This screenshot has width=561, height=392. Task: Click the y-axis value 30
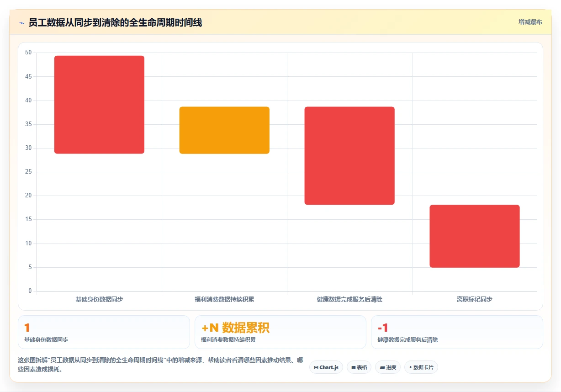pos(28,148)
